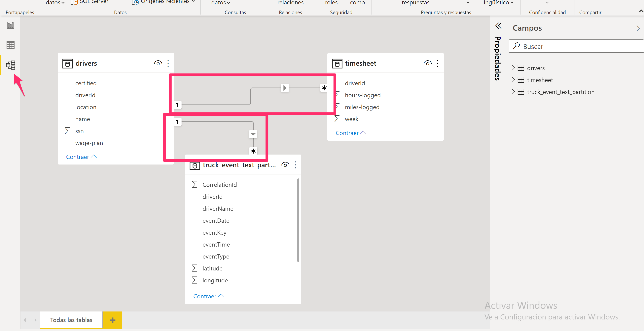Image resolution: width=644 pixels, height=331 pixels.
Task: Select the name field in drivers
Action: pos(83,119)
